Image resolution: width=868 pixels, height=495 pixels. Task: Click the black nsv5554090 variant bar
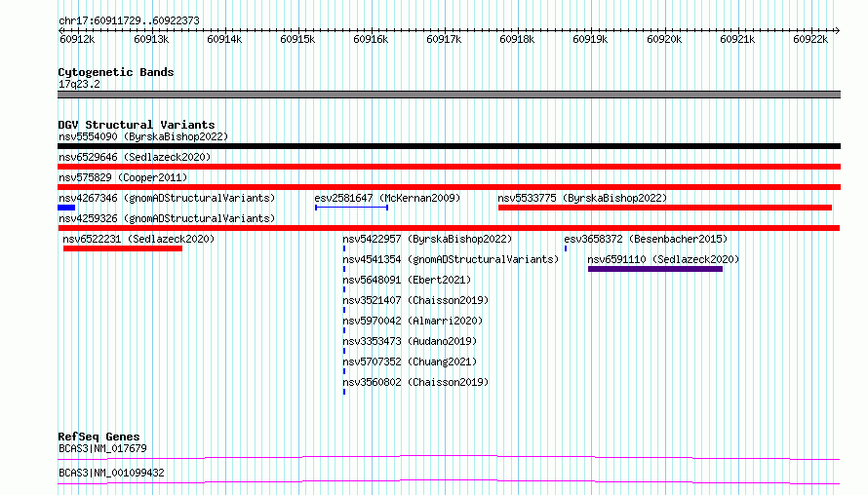pyautogui.click(x=449, y=146)
